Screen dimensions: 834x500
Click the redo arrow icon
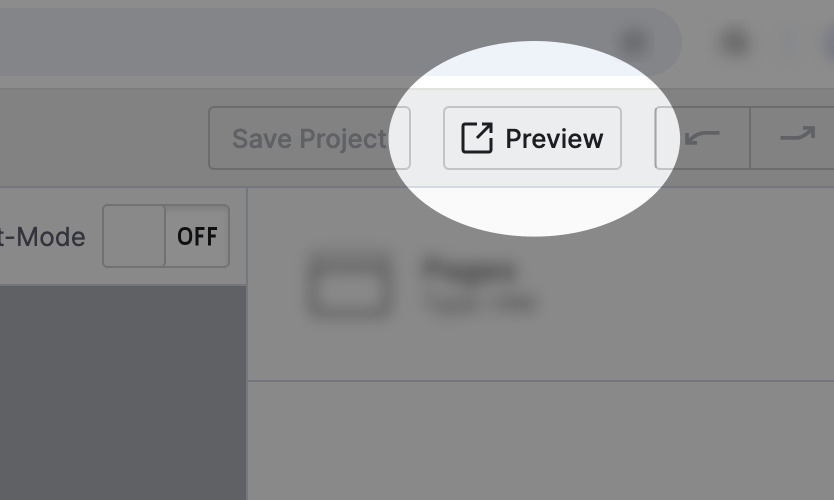[x=795, y=136]
